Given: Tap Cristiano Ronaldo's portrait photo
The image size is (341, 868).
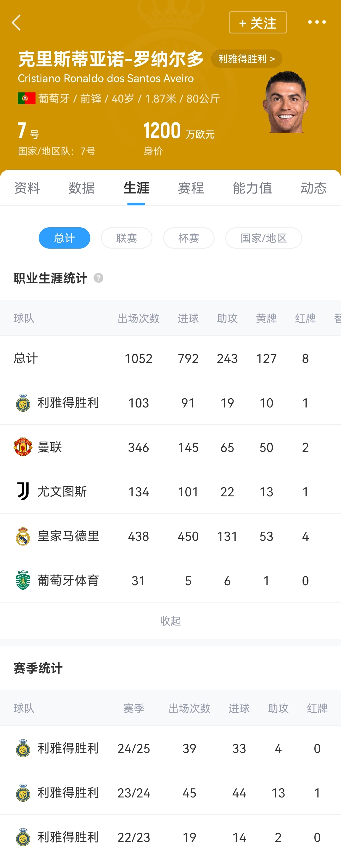Looking at the screenshot, I should point(285,102).
